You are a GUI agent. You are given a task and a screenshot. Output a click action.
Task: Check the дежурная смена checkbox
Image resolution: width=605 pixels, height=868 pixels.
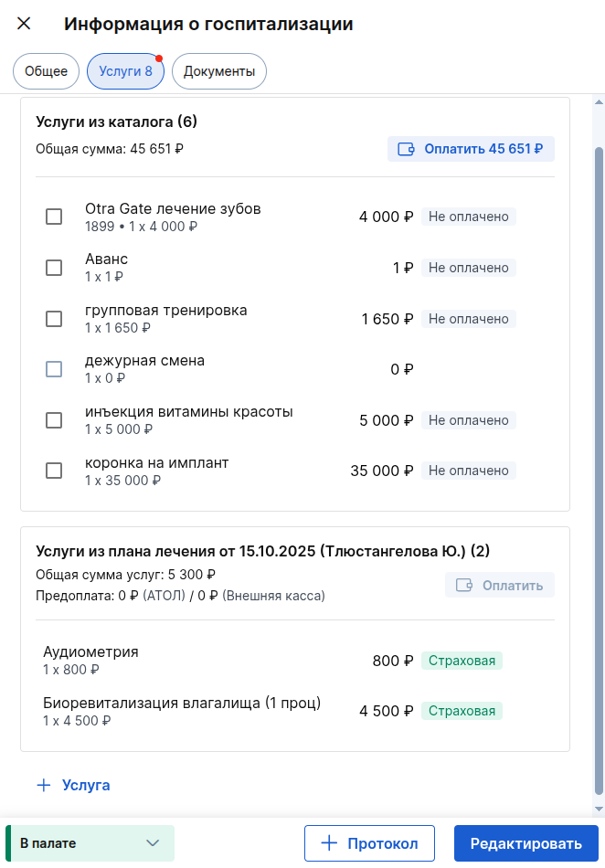coord(53,369)
